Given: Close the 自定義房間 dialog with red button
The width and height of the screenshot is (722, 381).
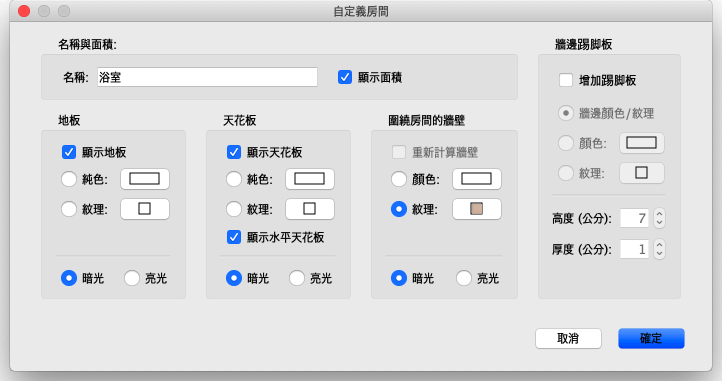Looking at the screenshot, I should (x=24, y=11).
